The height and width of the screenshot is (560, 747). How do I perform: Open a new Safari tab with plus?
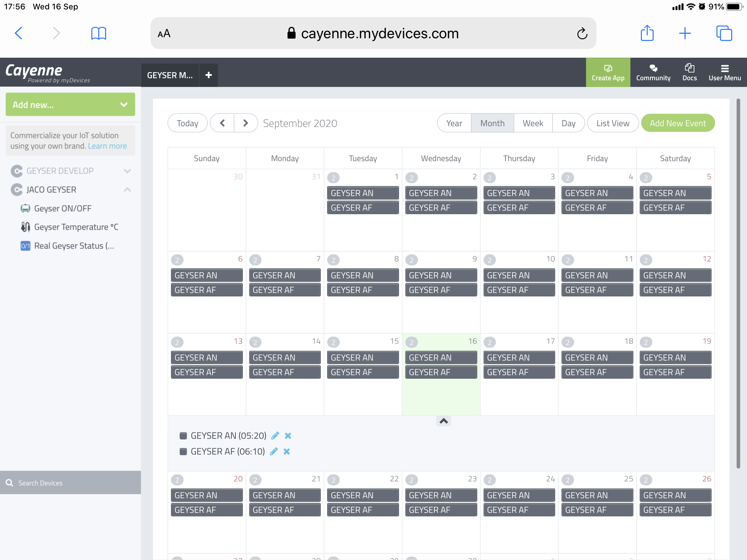point(685,33)
